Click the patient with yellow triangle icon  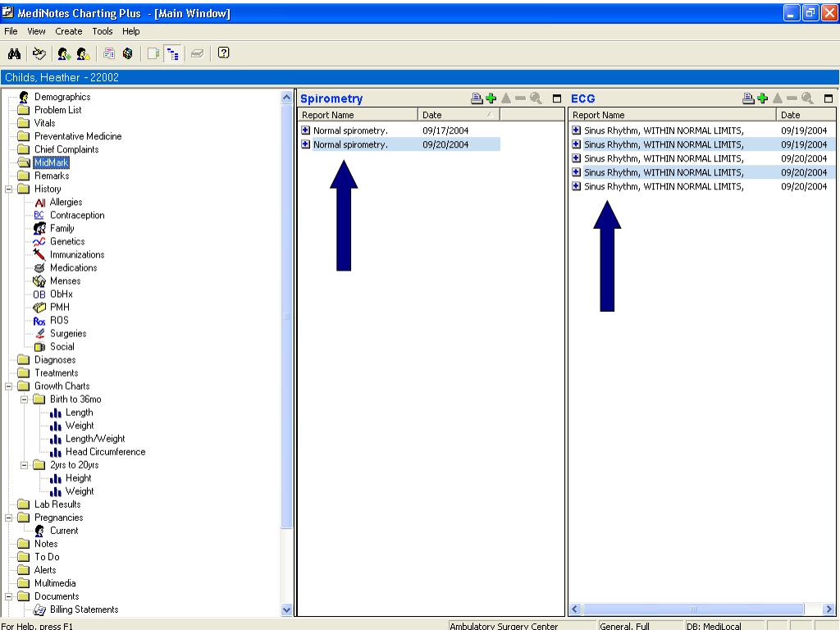83,53
